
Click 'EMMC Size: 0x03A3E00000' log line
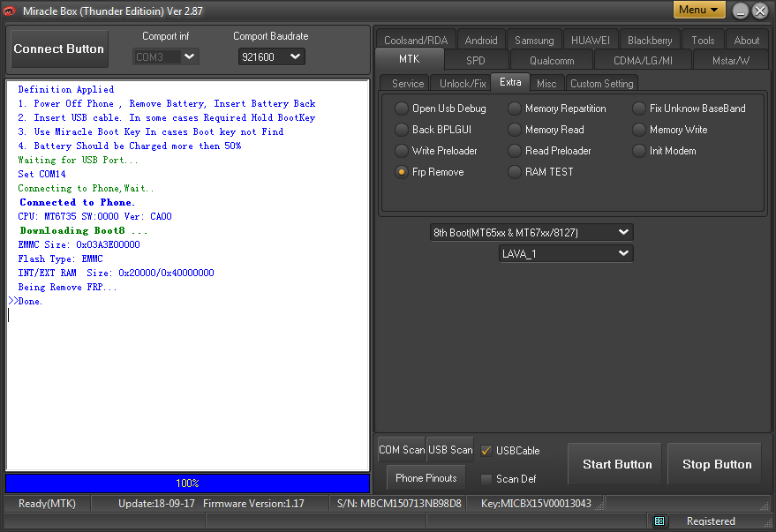click(x=79, y=244)
